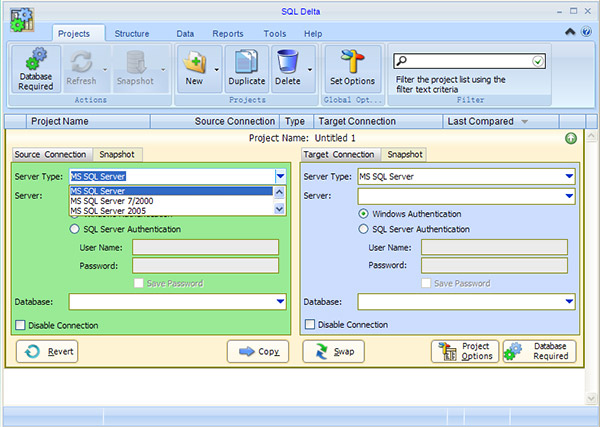The height and width of the screenshot is (427, 600).
Task: Click main panel scrollbar down arrow
Action: 591,398
